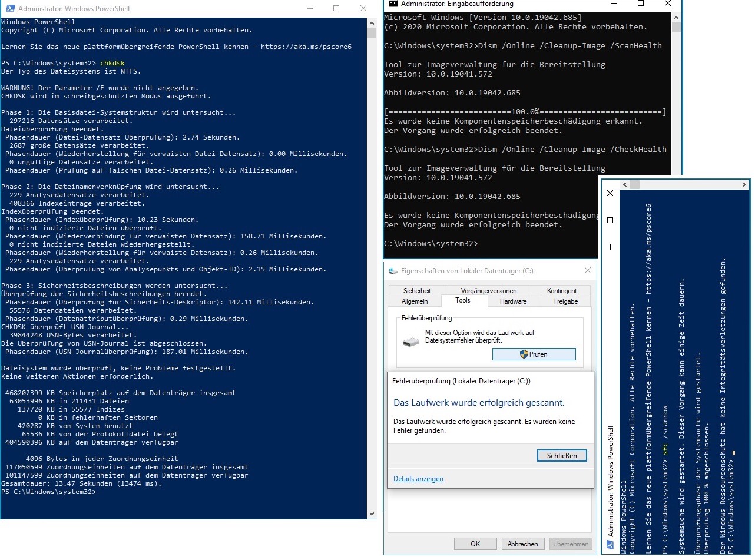755x560 pixels.
Task: Minimize the left PowerShell window
Action: (310, 9)
